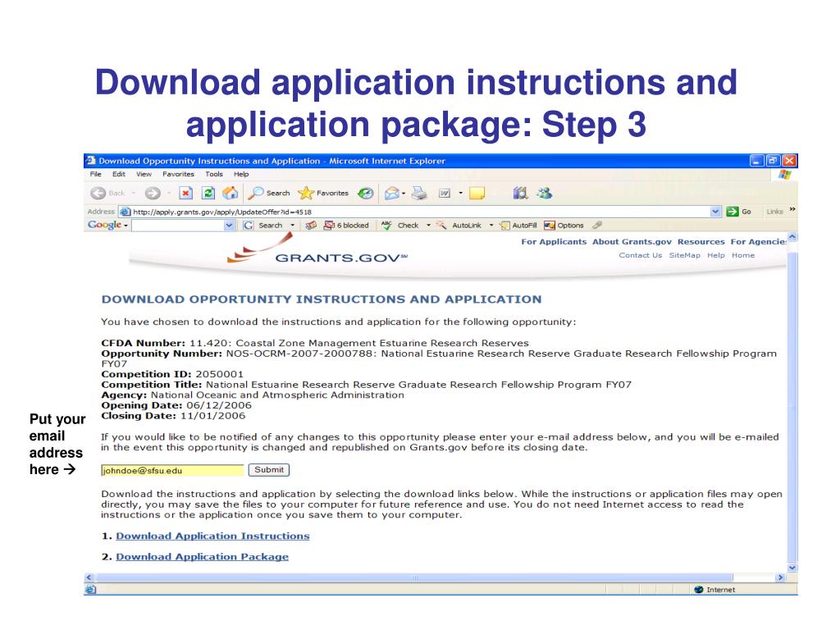Go to the Home page icon

[x=231, y=193]
